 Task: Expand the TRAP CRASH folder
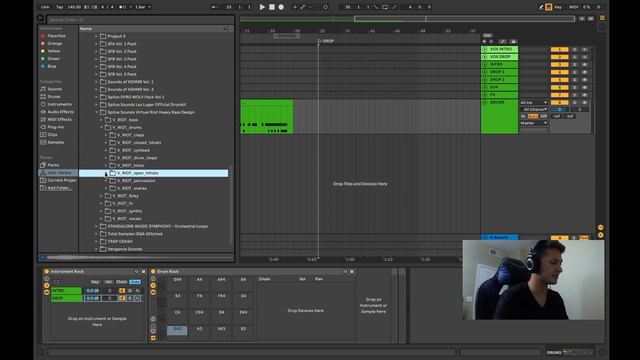tap(97, 241)
